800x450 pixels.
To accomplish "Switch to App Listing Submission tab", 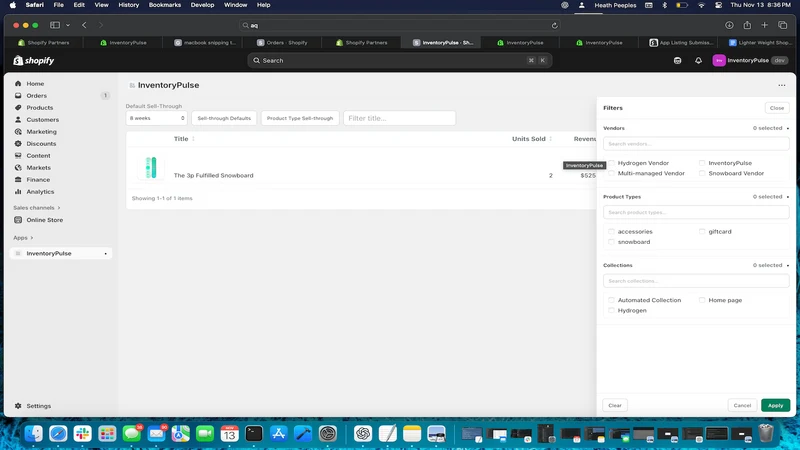I will click(x=681, y=43).
